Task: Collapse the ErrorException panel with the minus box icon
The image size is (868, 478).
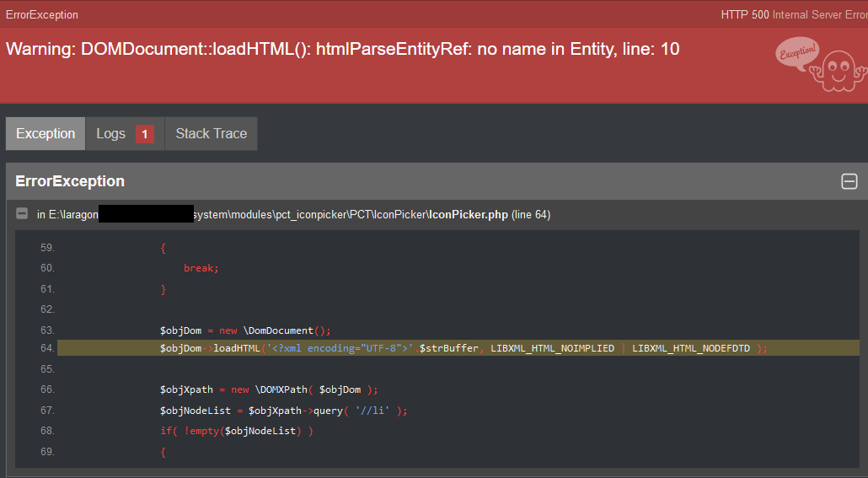Action: point(849,181)
